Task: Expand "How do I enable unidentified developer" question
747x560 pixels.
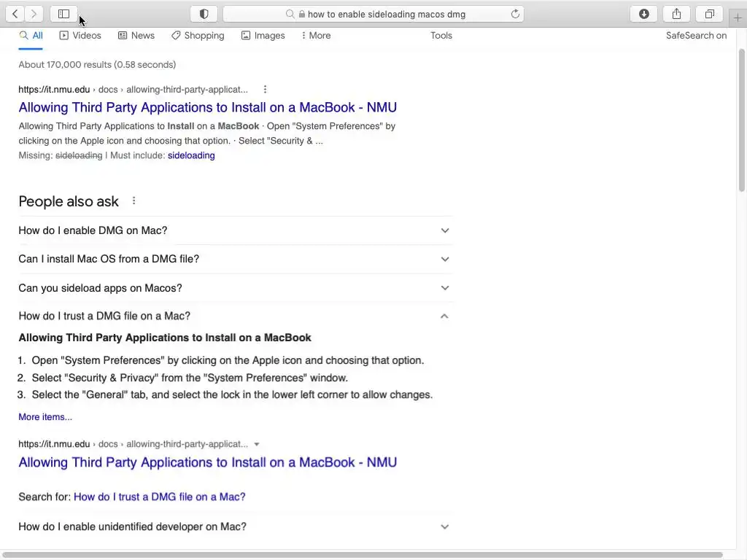Action: pos(444,526)
